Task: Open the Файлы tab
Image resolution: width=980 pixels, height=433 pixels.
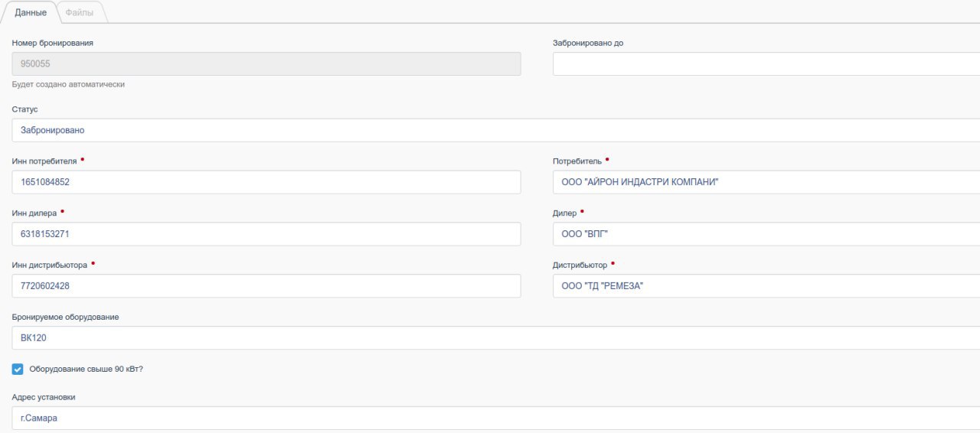Action: pyautogui.click(x=80, y=13)
